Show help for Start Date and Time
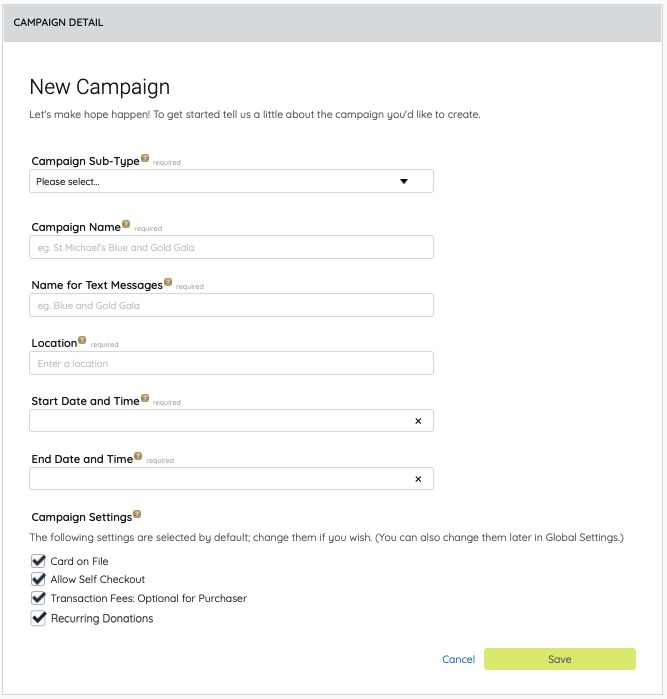The width and height of the screenshot is (667, 699). 145,398
